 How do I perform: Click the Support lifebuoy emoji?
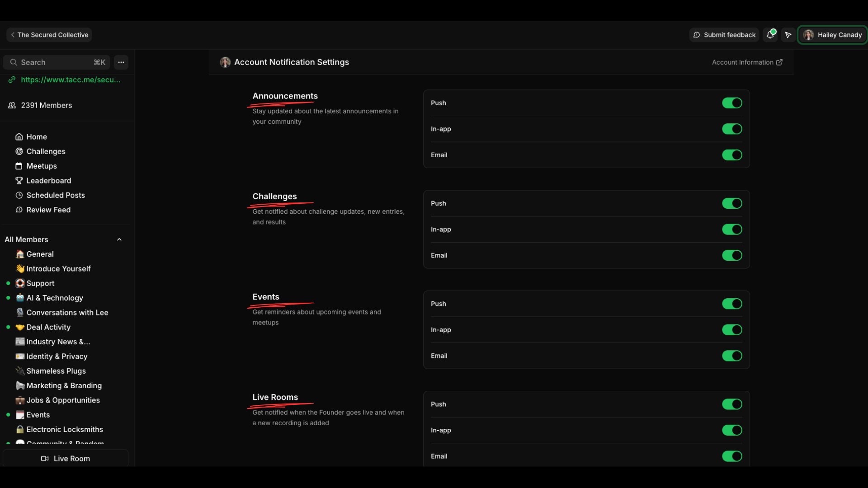20,283
